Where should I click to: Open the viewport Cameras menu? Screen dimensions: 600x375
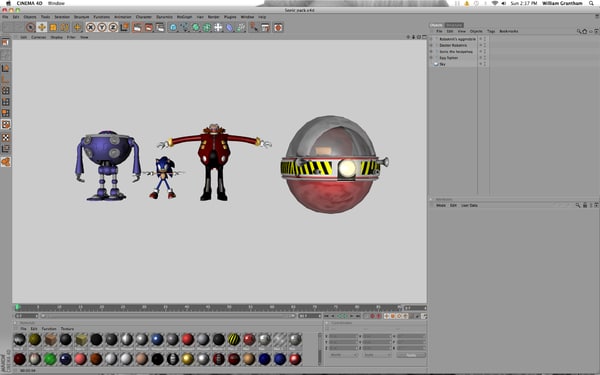tap(38, 37)
